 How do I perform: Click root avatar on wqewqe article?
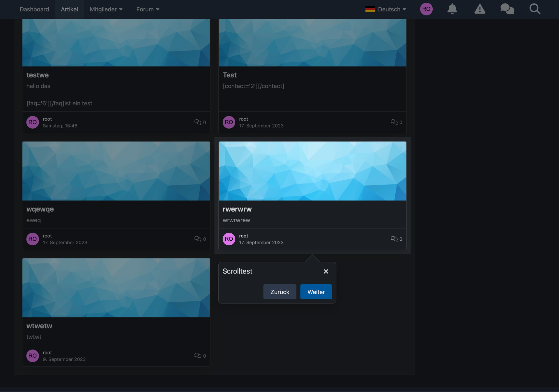(33, 239)
